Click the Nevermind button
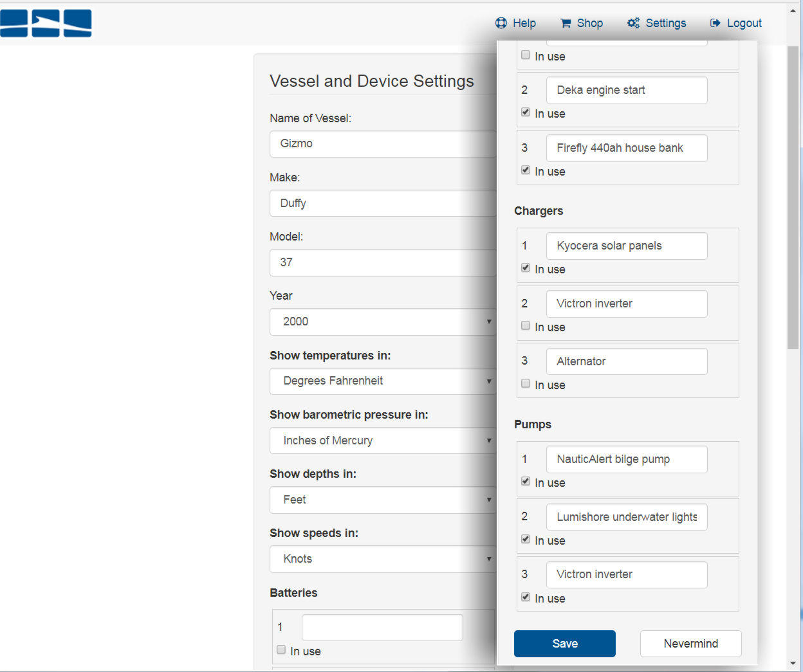 click(691, 644)
